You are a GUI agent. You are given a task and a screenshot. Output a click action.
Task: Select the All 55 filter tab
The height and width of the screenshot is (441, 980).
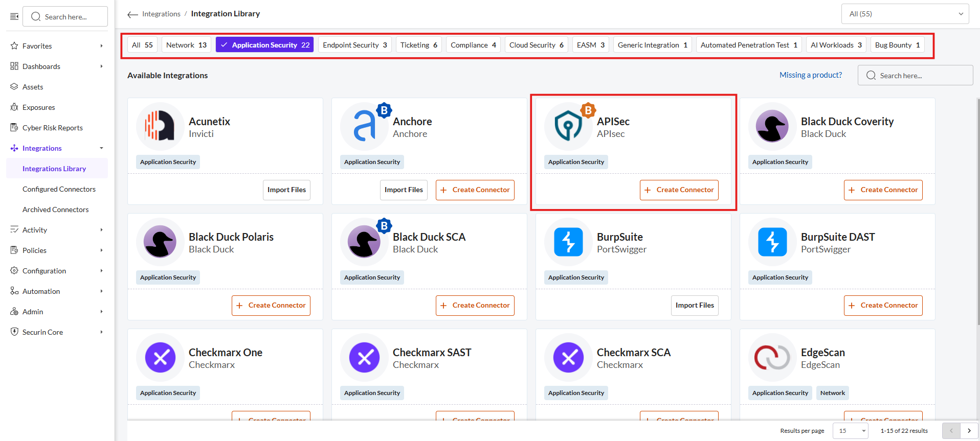tap(142, 45)
